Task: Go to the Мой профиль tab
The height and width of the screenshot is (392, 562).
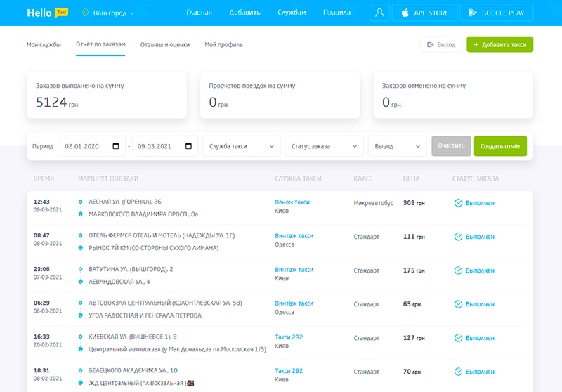Action: [223, 45]
